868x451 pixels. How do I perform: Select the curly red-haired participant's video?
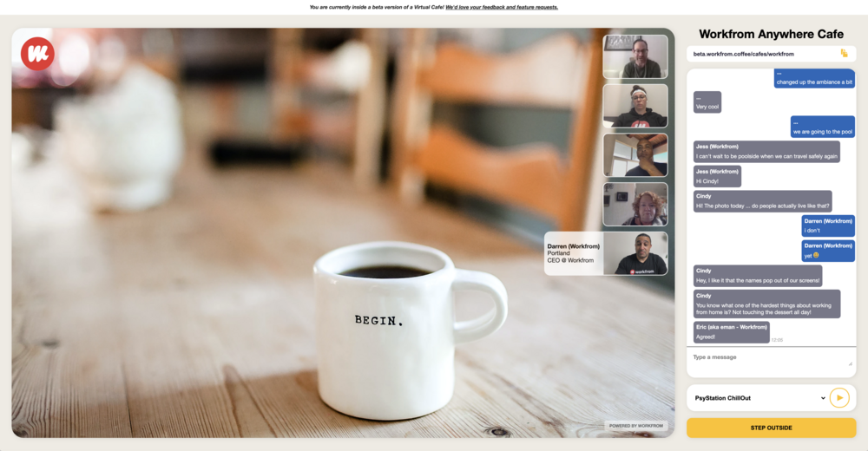(x=635, y=204)
